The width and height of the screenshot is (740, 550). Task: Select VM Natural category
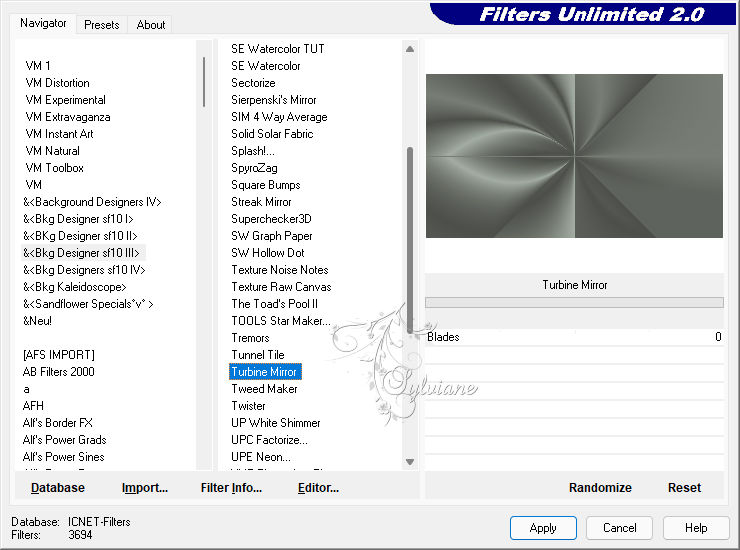pyautogui.click(x=52, y=151)
